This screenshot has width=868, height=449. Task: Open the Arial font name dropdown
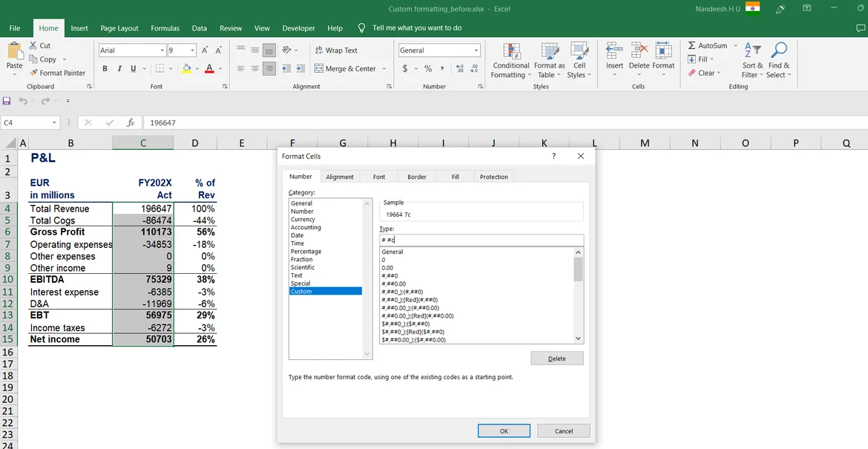click(x=162, y=50)
